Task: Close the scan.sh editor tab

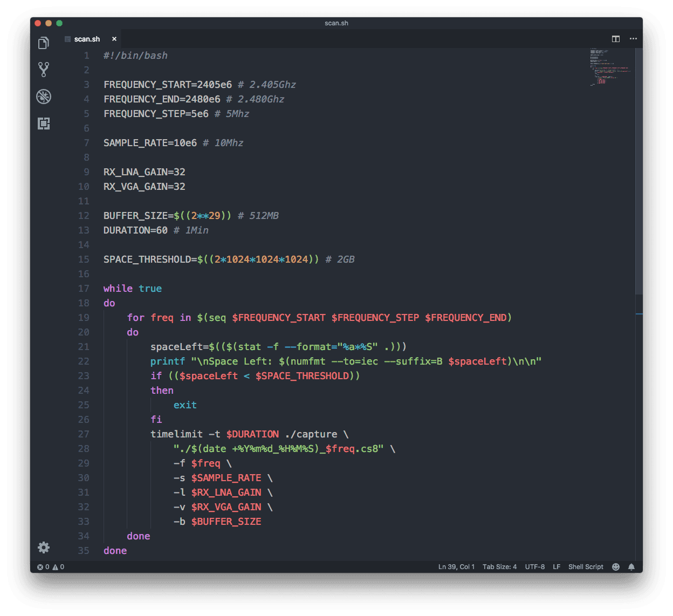Action: tap(114, 39)
